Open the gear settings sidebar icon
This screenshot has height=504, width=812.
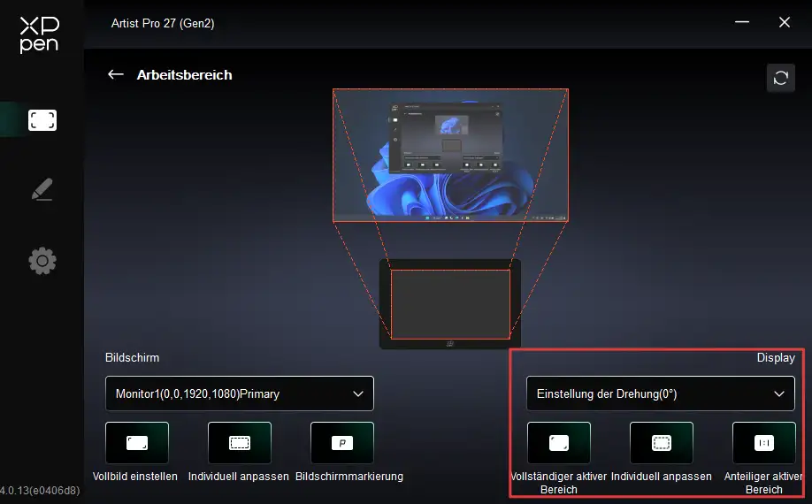pos(42,261)
